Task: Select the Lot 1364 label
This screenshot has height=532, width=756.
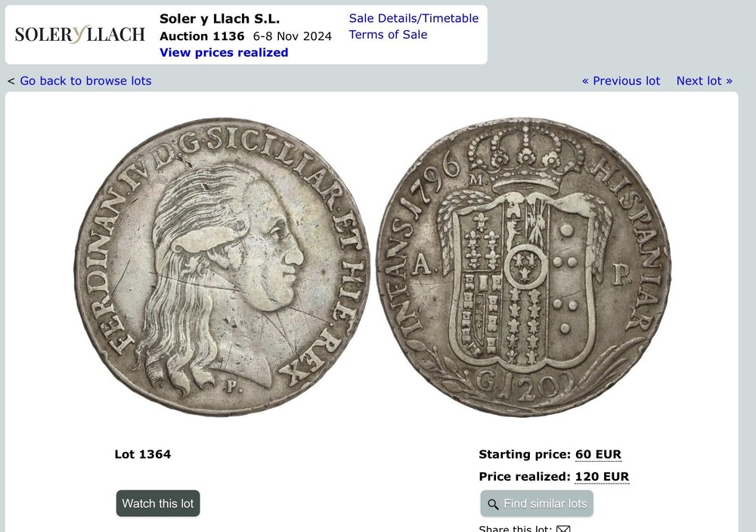Action: click(143, 454)
